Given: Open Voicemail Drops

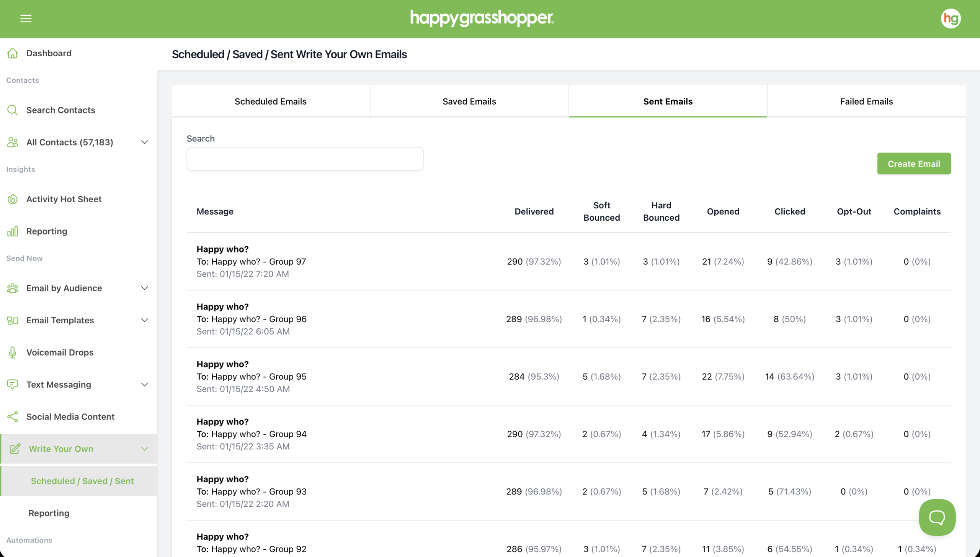Looking at the screenshot, I should click(60, 352).
